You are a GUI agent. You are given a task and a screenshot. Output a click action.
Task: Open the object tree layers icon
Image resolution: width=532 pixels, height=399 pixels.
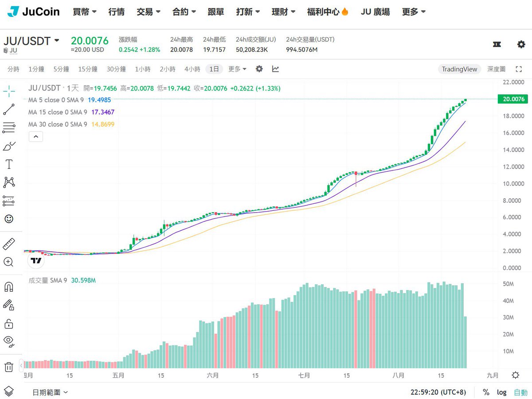9,391
